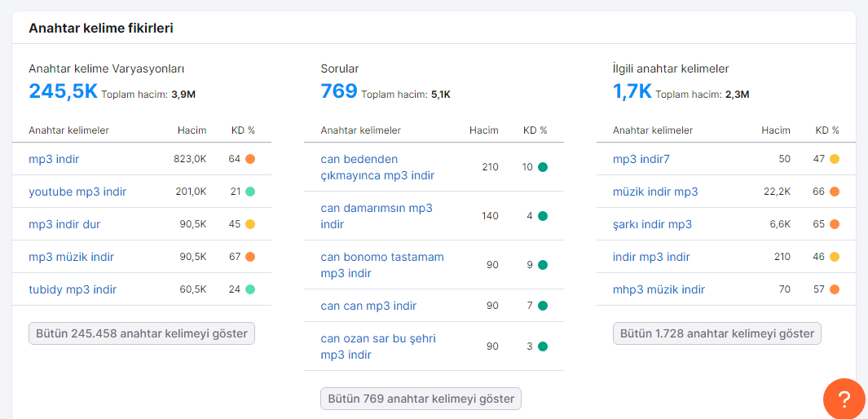Open the mp3 indir7 related keyword

(x=641, y=160)
